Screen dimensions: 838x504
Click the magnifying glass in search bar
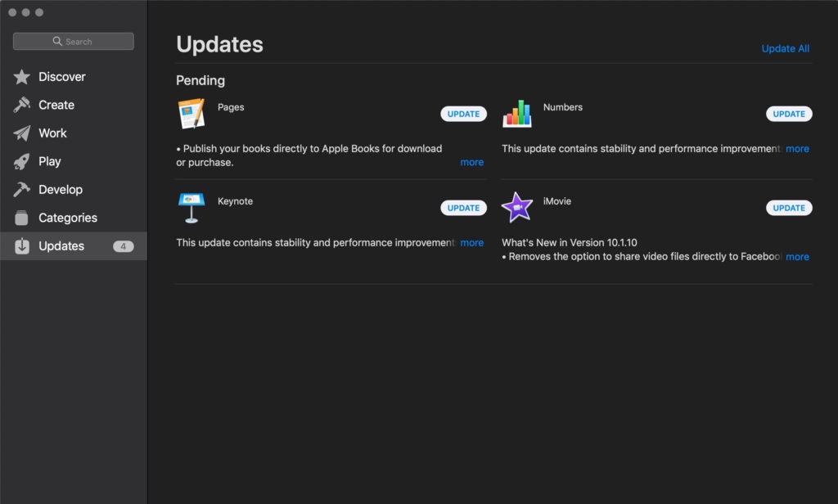pyautogui.click(x=56, y=41)
